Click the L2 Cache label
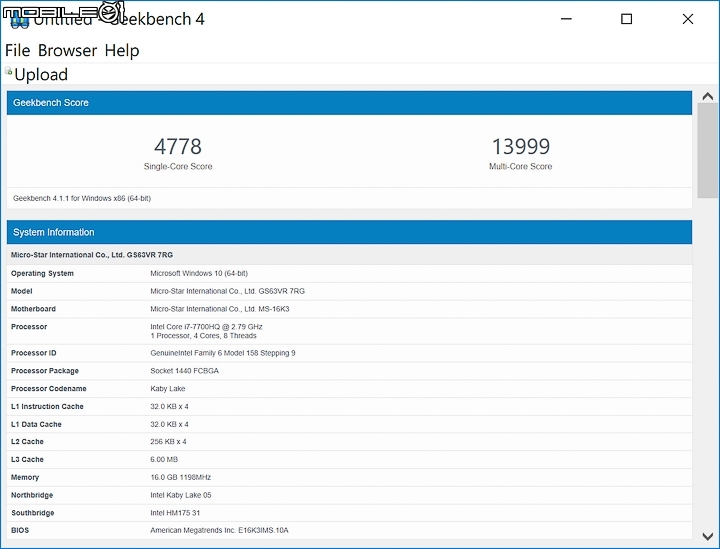This screenshot has height=549, width=720. tap(27, 442)
